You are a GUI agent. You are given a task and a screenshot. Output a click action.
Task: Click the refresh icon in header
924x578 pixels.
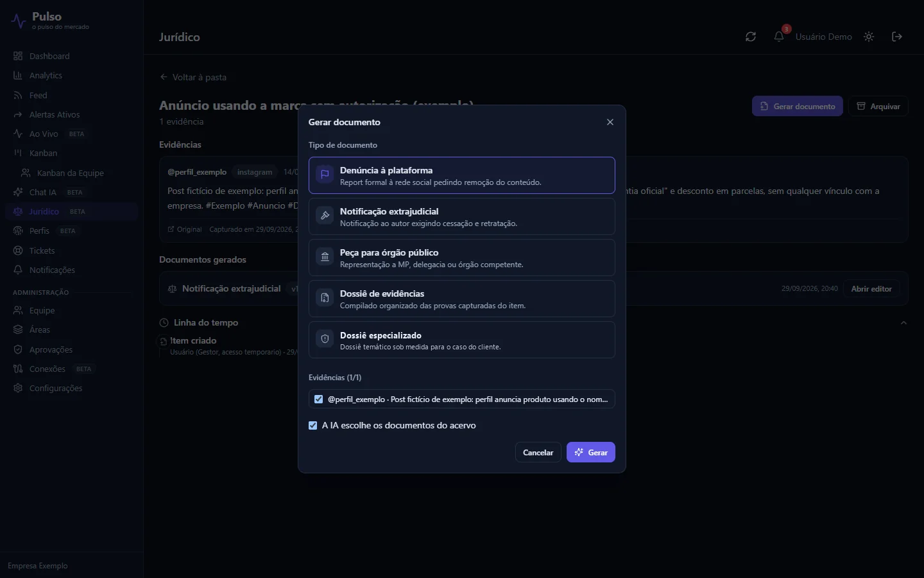point(750,37)
